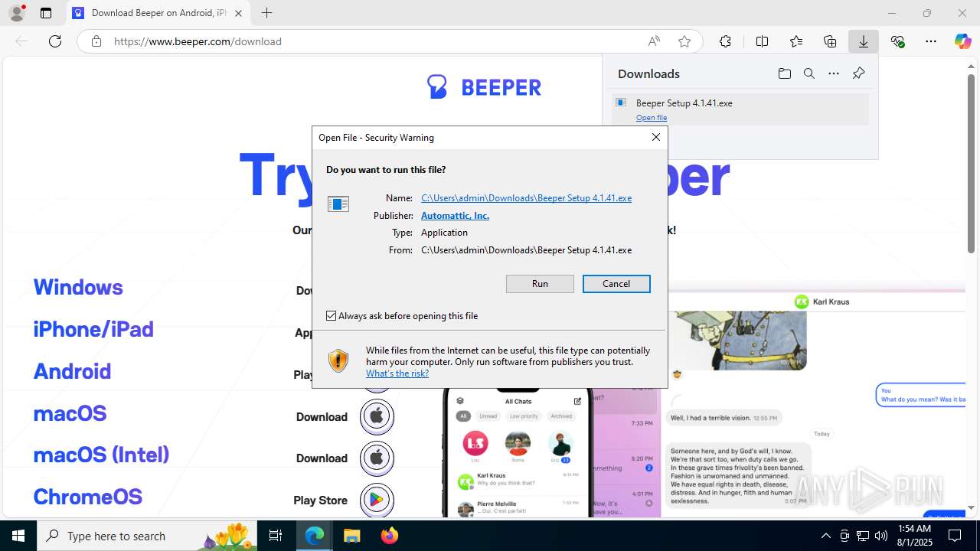The width and height of the screenshot is (980, 551).
Task: Click Run in the Security Warning dialog
Action: click(x=540, y=284)
